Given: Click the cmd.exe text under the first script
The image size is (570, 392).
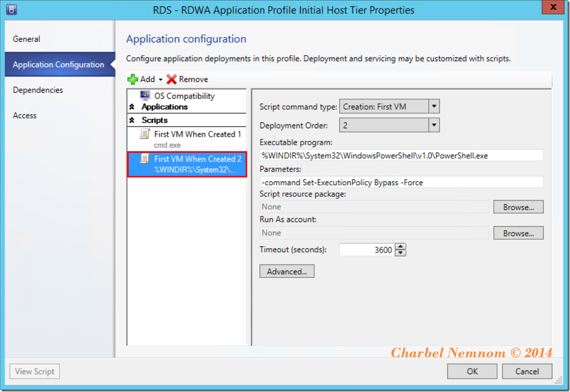Looking at the screenshot, I should click(167, 145).
